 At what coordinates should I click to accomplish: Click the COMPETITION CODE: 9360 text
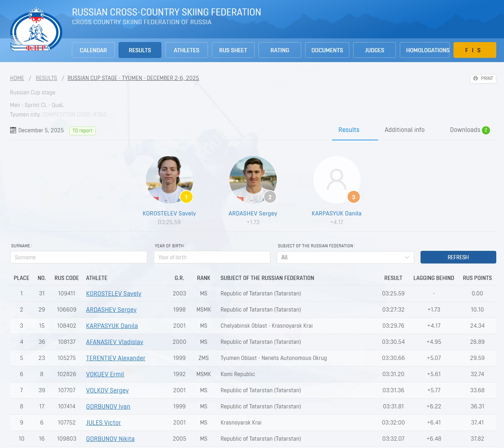[74, 114]
